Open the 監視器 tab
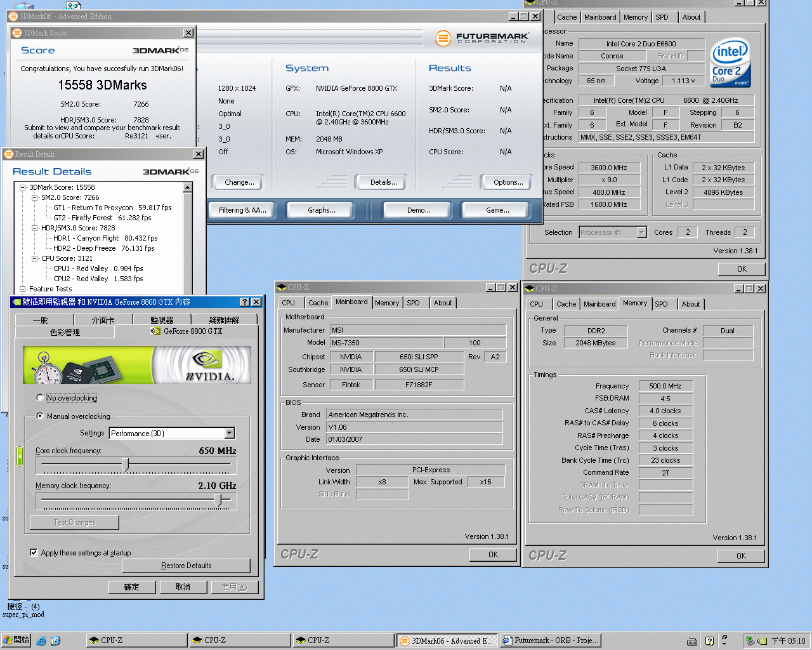The image size is (812, 650). point(162,320)
